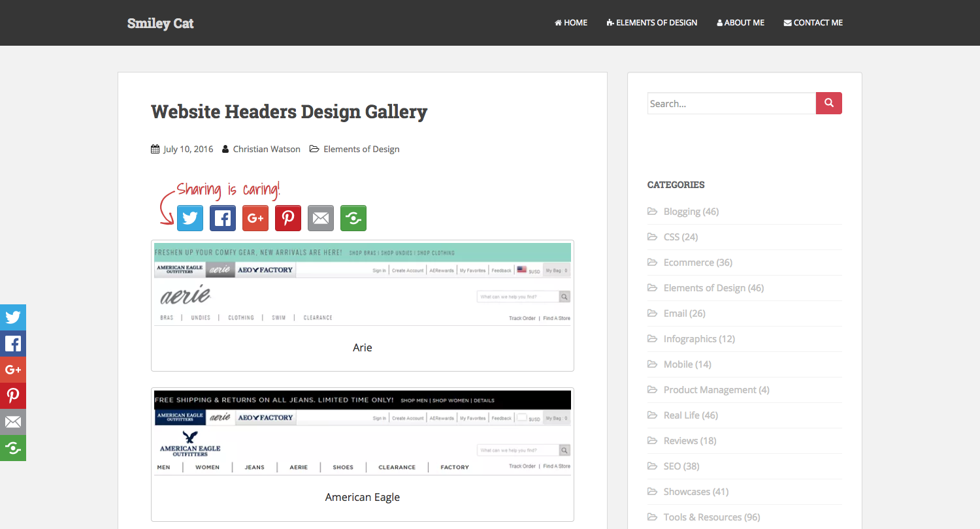Share post via inline Facebook icon

click(223, 218)
